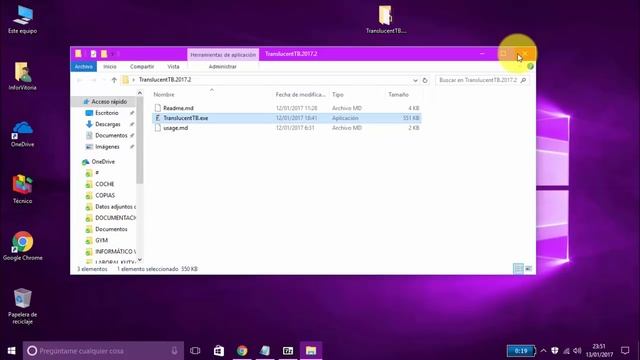640x360 pixels.
Task: Open the Inicio ribbon tab
Action: tap(110, 67)
